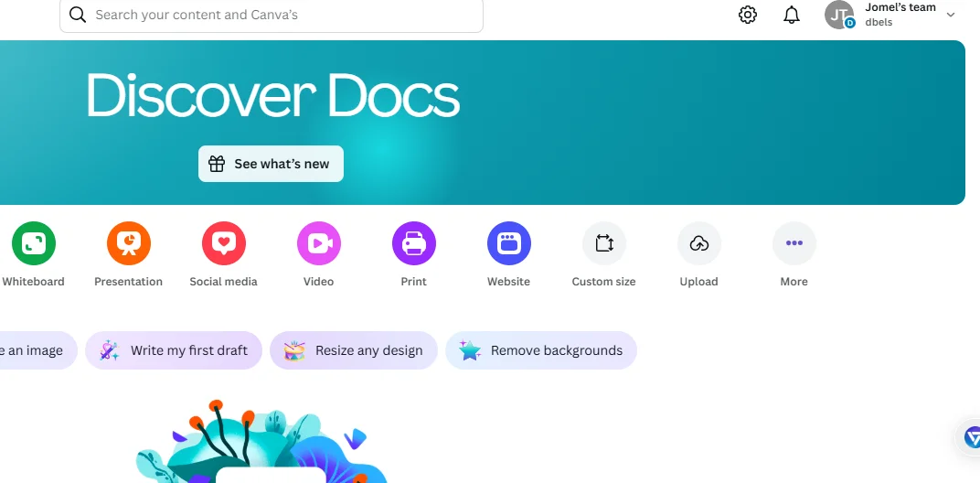Click Write my first draft pill
The image size is (980, 483).
tap(173, 350)
